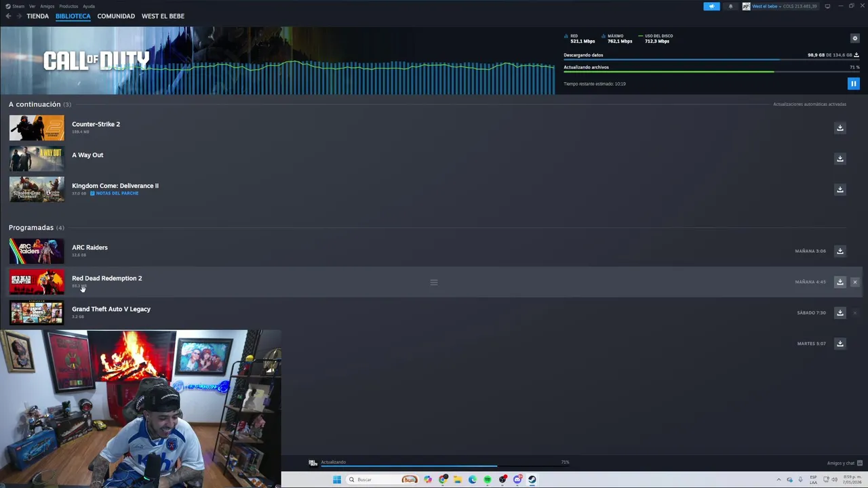This screenshot has height=488, width=868.
Task: Click the 'MAÑANA 3:06' scheduled time
Action: point(810,251)
